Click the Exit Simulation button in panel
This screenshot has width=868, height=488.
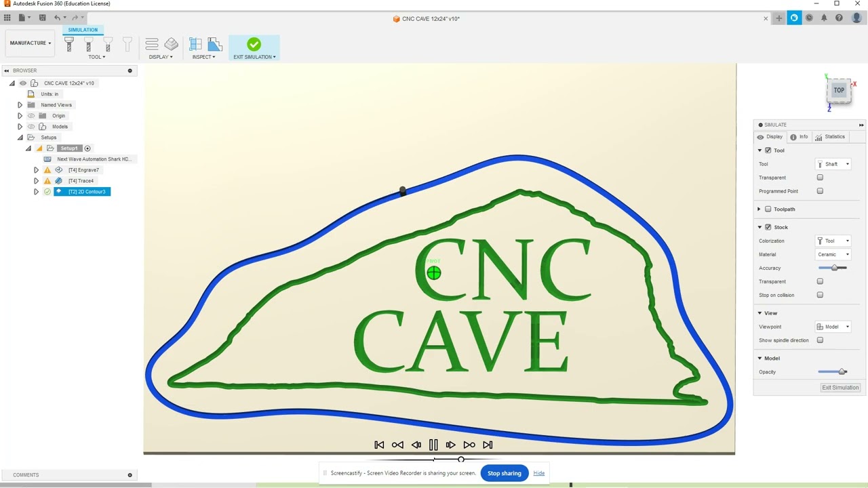click(840, 388)
